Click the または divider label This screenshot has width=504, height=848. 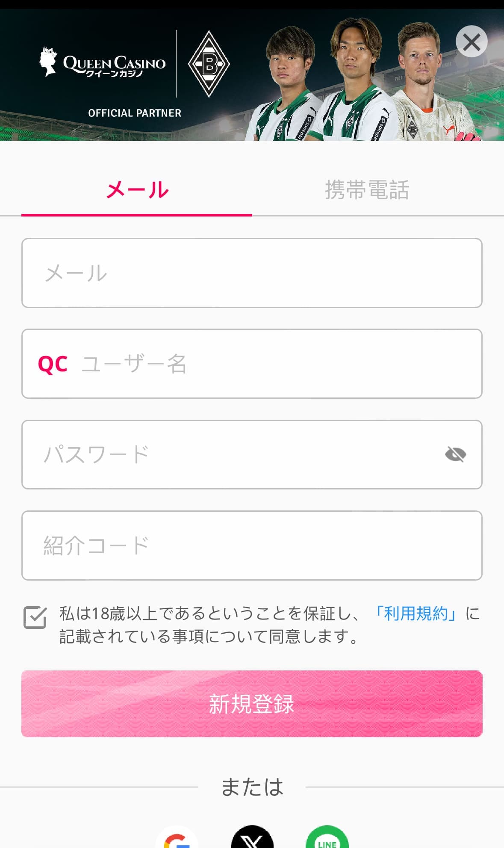tap(252, 787)
